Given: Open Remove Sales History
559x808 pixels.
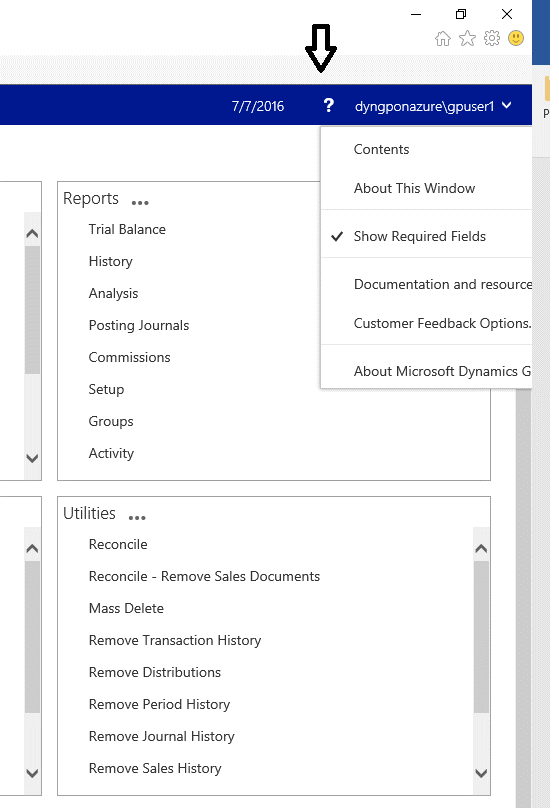Looking at the screenshot, I should click(x=155, y=768).
